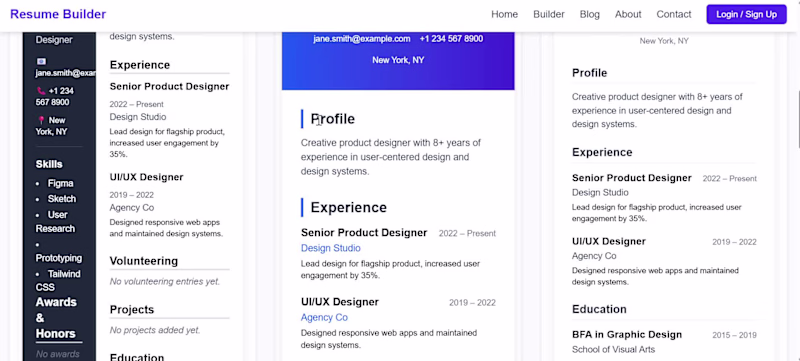Navigate to the About page
The height and width of the screenshot is (361, 800).
pos(628,14)
